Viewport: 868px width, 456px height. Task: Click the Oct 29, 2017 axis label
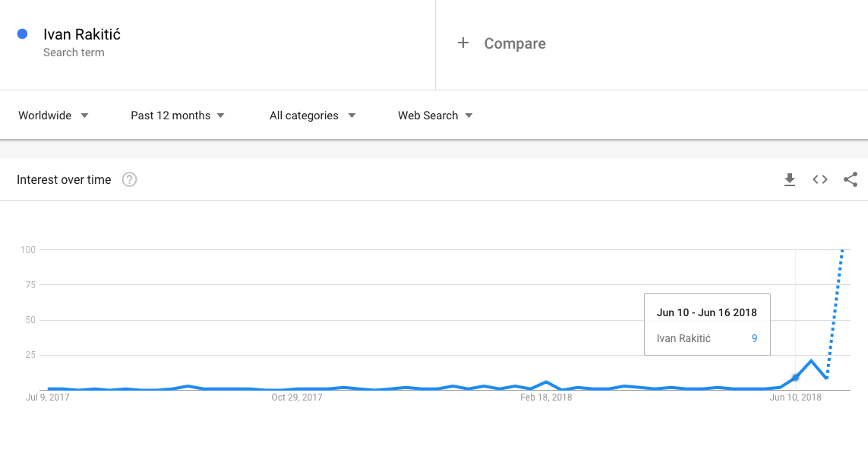(297, 397)
